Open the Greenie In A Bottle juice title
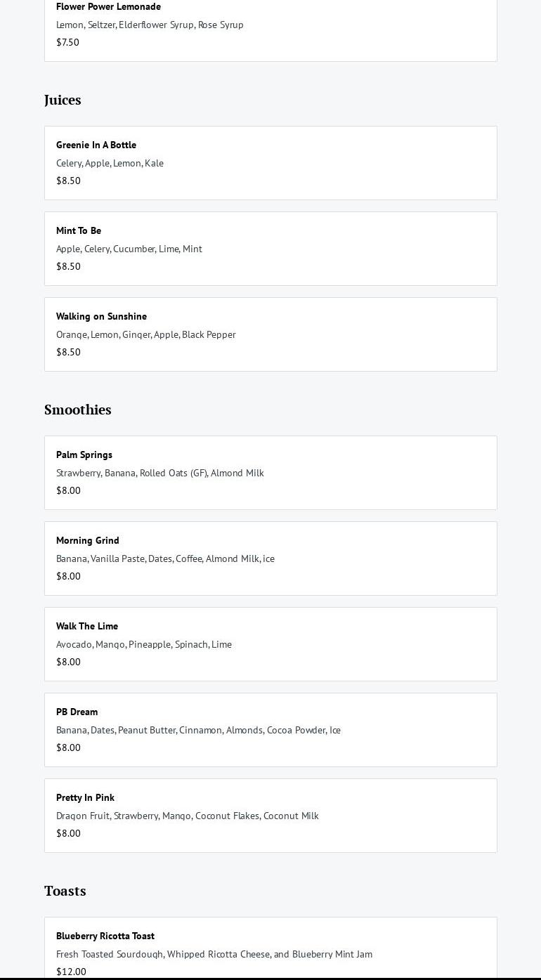This screenshot has width=541, height=980. [96, 145]
